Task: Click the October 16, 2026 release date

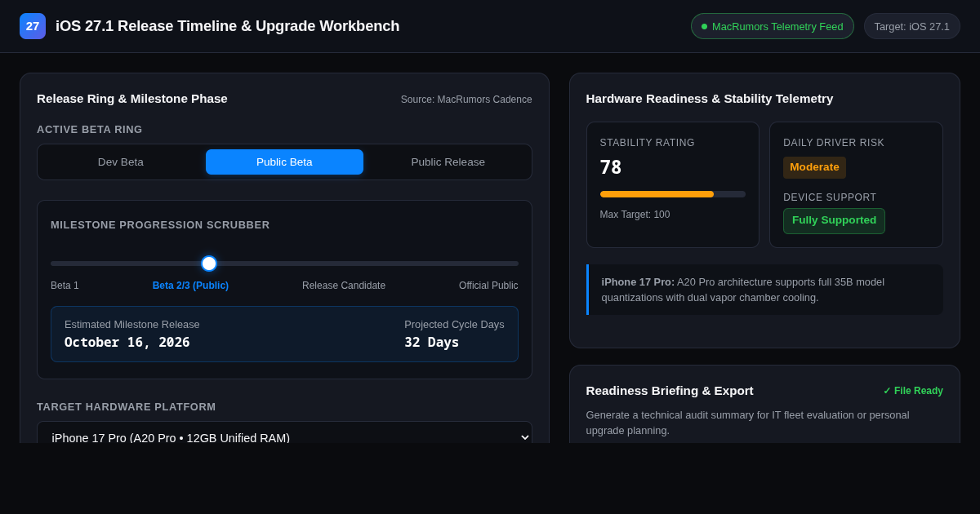Action: [x=127, y=342]
